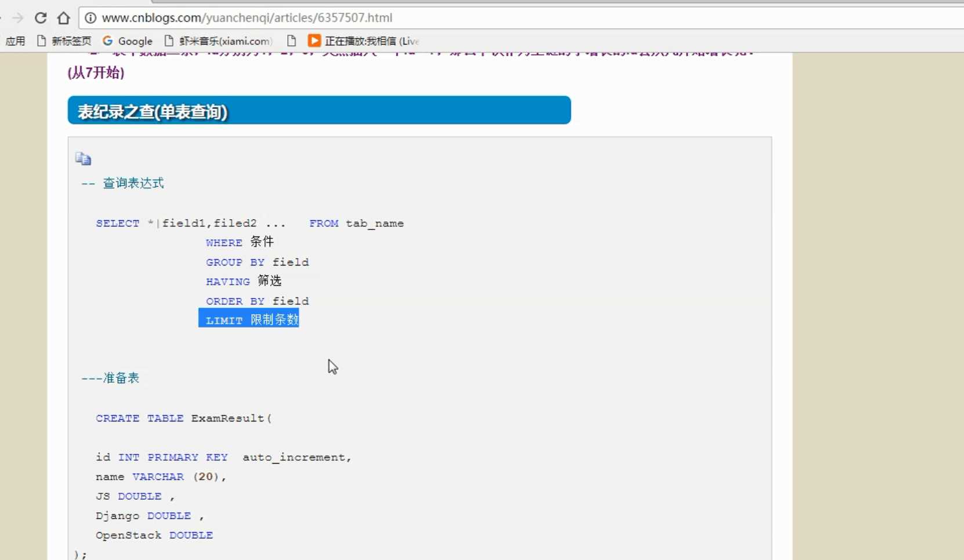
Task: Click the 表纪录之查(单表查询) heading banner
Action: coord(319,110)
